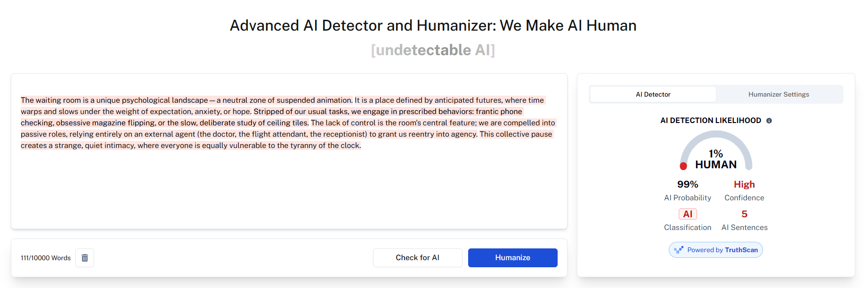Click the 111/10000 Words counter

click(x=46, y=258)
